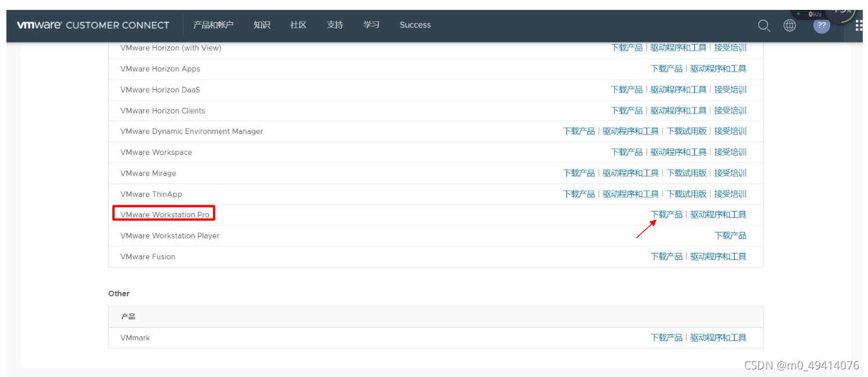Open 驱动程序和工具 for VMware Horizon DaaS
Image resolution: width=868 pixels, height=377 pixels.
coord(679,90)
